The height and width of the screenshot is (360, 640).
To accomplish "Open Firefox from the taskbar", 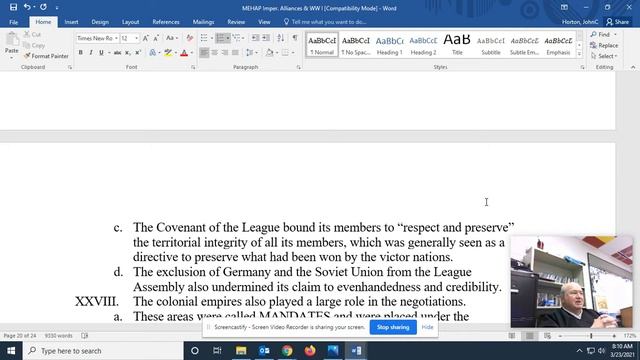I will click(x=310, y=351).
